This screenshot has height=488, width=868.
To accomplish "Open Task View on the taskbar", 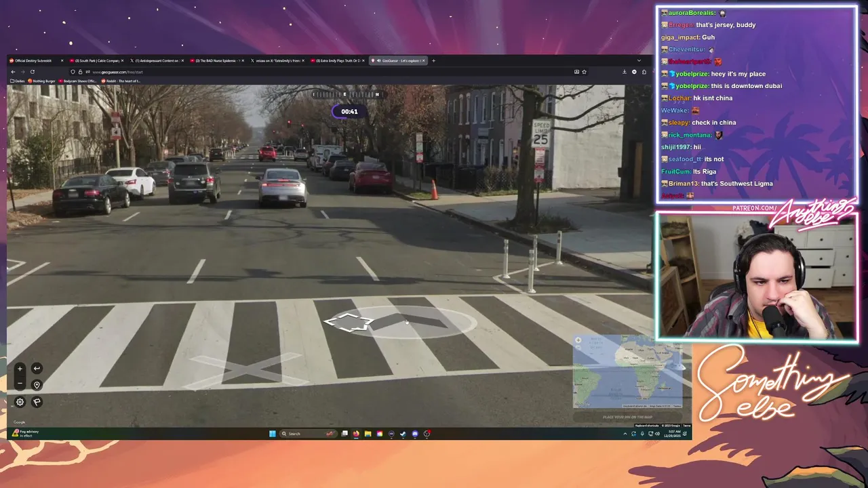I will point(344,434).
